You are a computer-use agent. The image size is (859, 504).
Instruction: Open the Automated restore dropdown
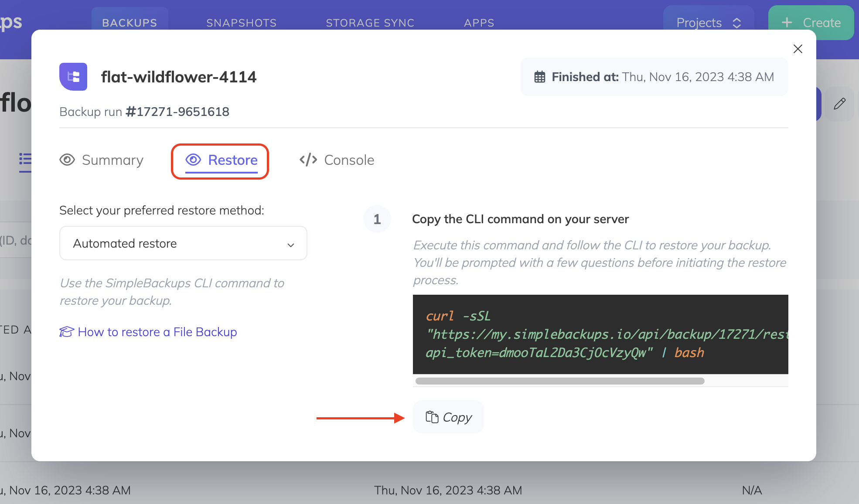coord(183,243)
